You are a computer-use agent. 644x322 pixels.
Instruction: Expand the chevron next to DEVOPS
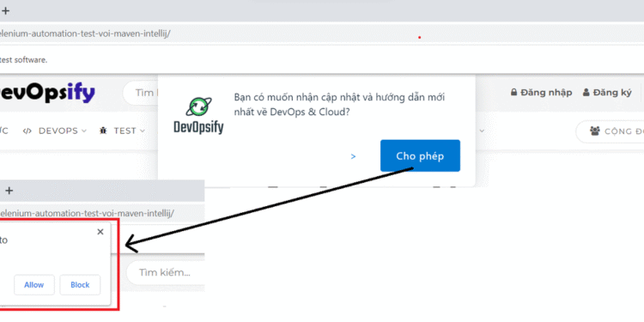click(x=84, y=131)
